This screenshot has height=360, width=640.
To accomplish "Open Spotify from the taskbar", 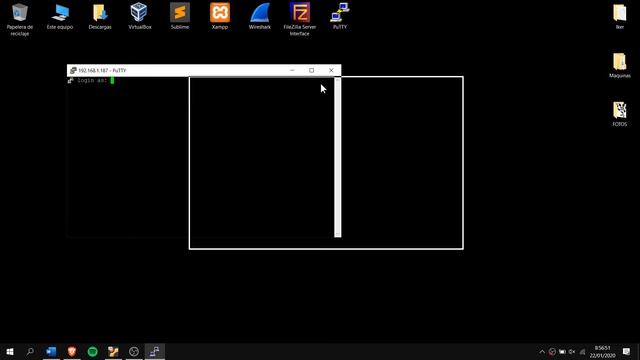I will [x=93, y=351].
